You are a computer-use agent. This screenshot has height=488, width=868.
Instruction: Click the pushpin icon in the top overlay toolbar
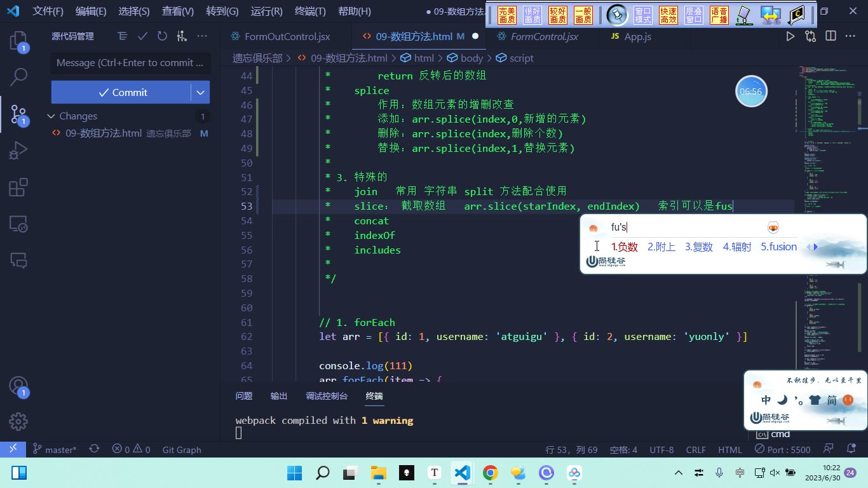616,15
